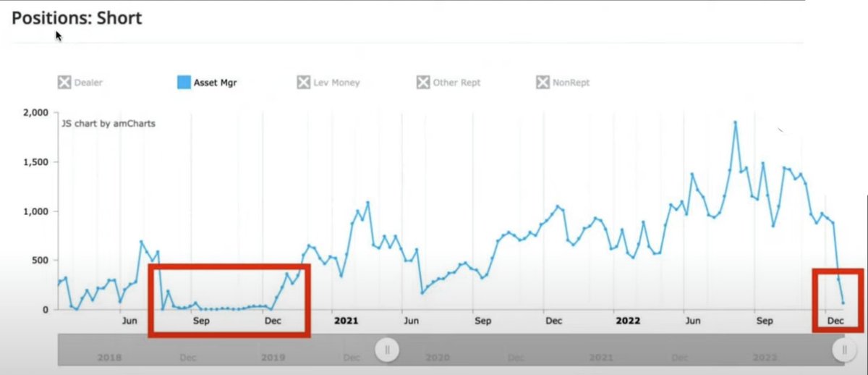Click the blue Asset Mgr legend swatch
The width and height of the screenshot is (868, 375).
[184, 83]
